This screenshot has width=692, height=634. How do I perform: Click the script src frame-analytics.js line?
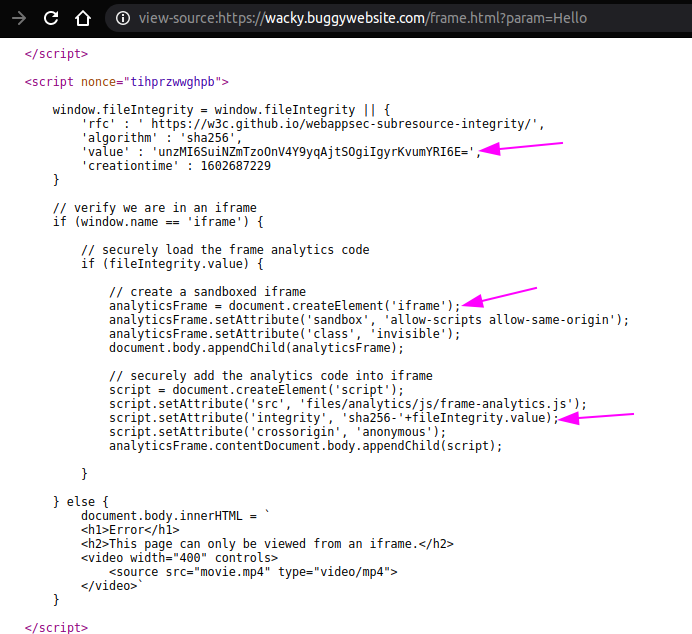point(348,404)
